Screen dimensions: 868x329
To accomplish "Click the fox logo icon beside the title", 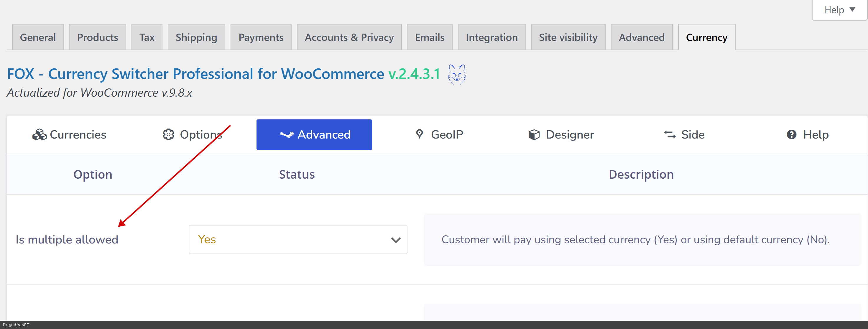I will tap(457, 75).
